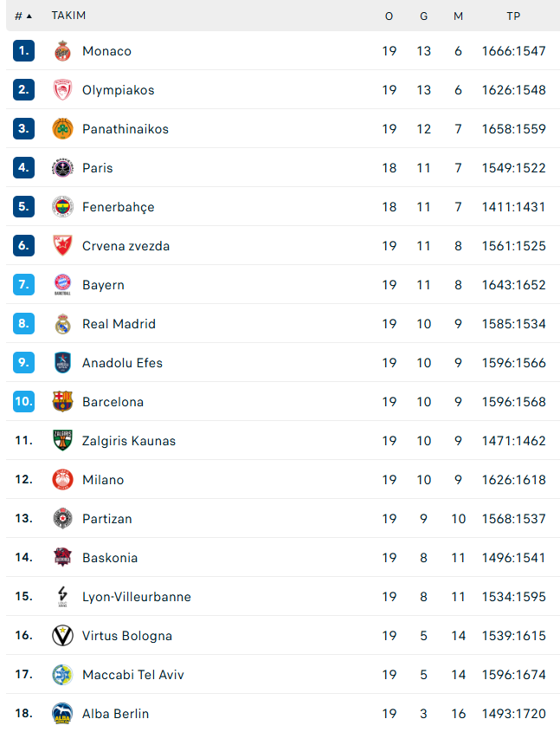The image size is (560, 732).
Task: Open the Bayern team name link
Action: pos(103,285)
